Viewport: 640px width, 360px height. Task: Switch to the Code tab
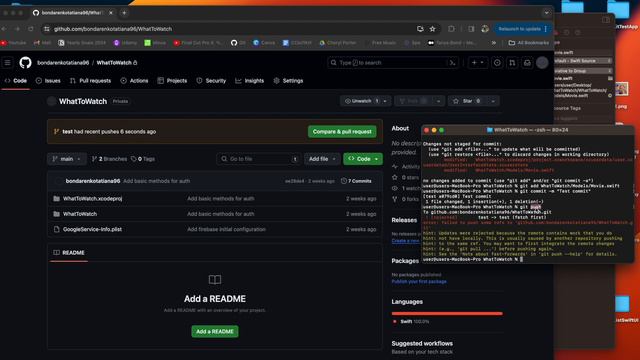click(16, 81)
